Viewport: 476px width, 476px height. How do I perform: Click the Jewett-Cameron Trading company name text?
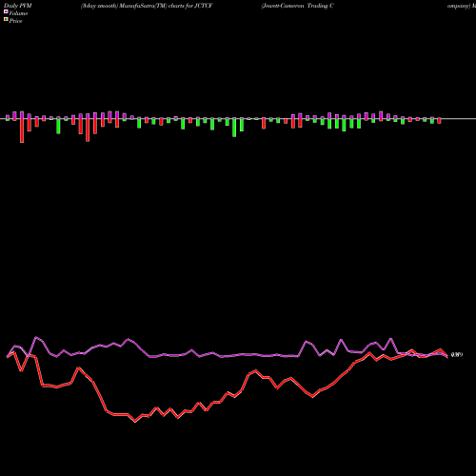click(298, 6)
